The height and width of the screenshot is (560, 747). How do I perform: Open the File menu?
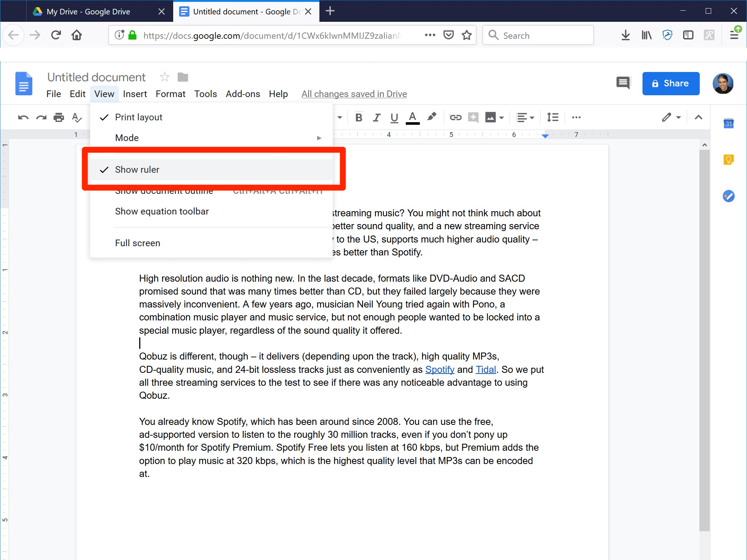point(54,94)
